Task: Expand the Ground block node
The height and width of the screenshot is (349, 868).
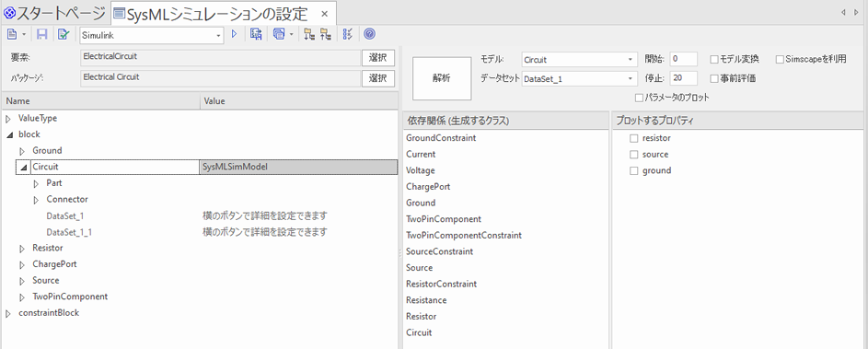Action: coord(23,151)
